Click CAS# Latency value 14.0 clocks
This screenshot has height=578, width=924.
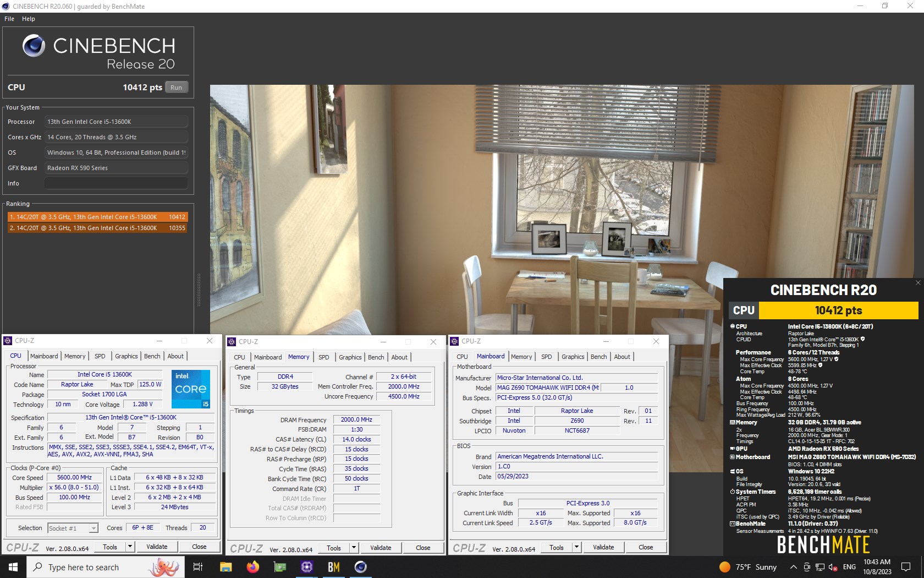pyautogui.click(x=356, y=439)
